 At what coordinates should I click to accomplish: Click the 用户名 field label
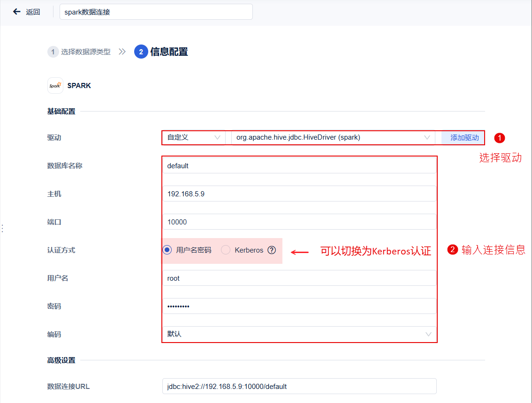58,278
